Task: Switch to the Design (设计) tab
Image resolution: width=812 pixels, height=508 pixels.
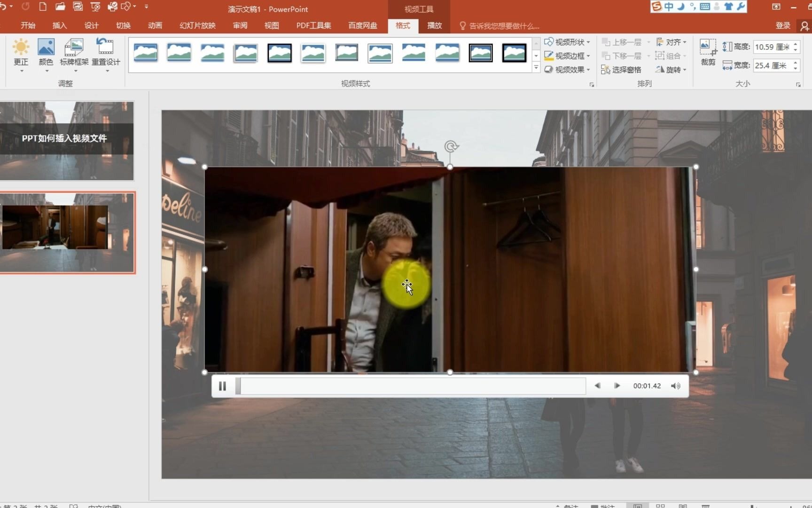Action: coord(92,25)
